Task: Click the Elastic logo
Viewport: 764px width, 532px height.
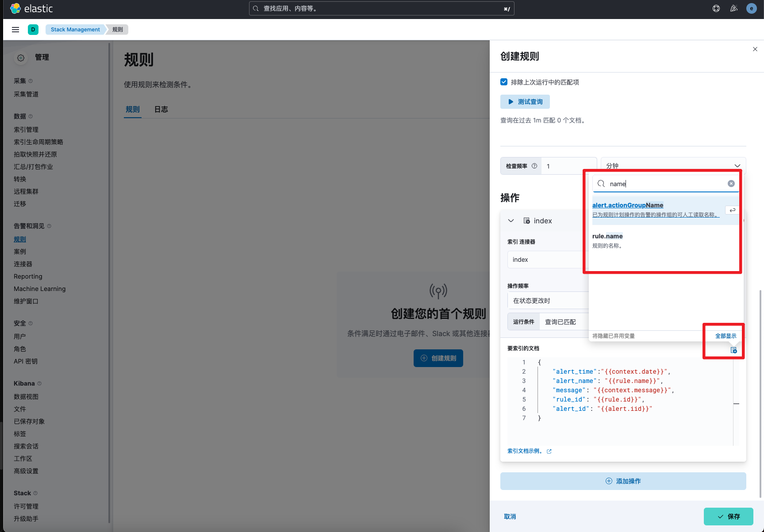Action: pyautogui.click(x=31, y=8)
